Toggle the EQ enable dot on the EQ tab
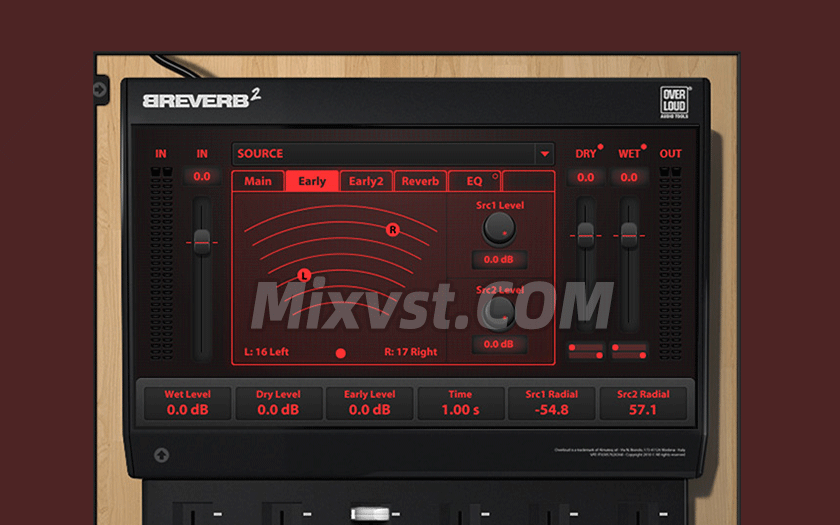 click(494, 175)
